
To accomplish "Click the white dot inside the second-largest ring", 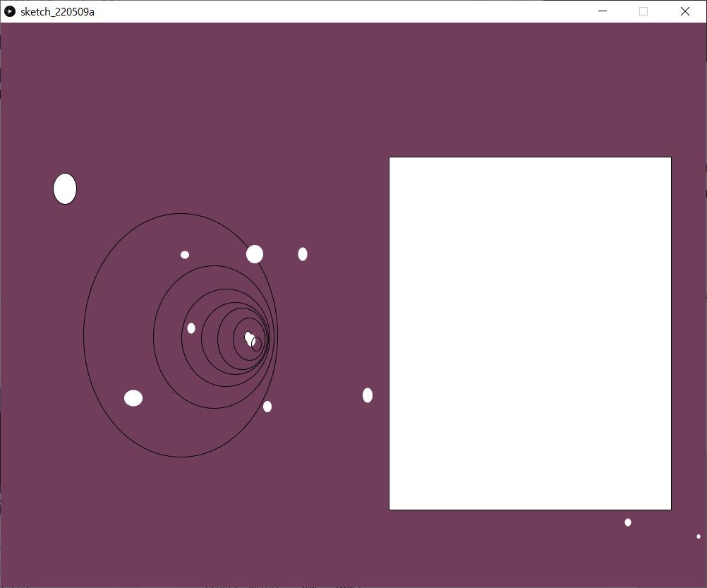I will point(191,328).
